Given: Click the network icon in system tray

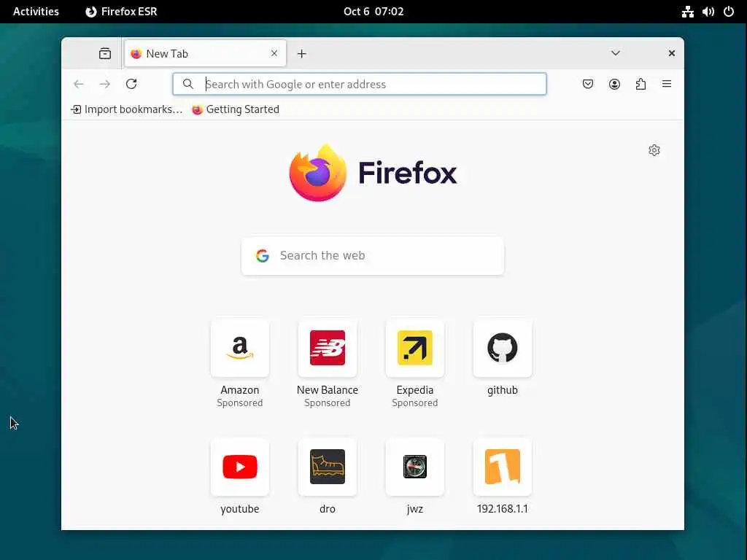Looking at the screenshot, I should (687, 12).
